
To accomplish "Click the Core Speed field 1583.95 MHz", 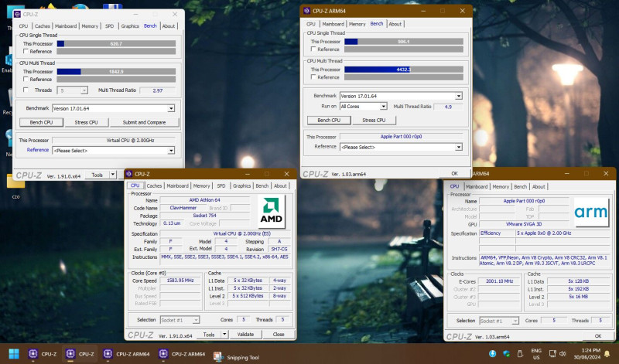I will click(180, 281).
